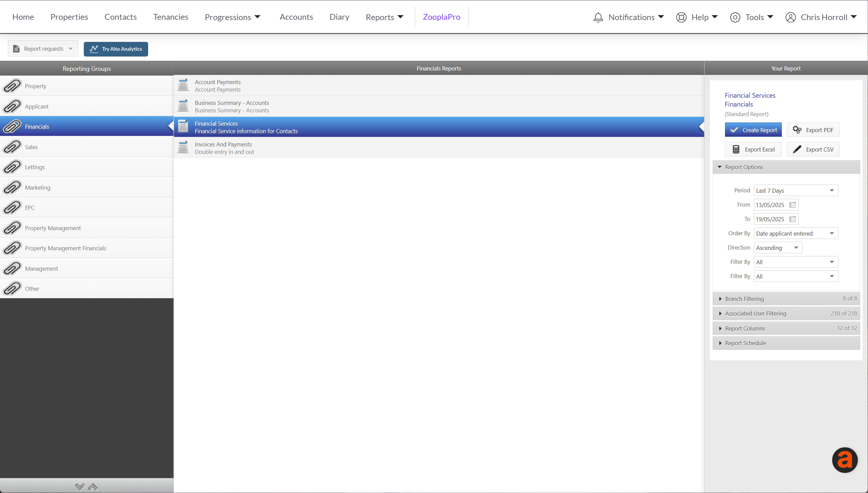Viewport: 868px width, 493px height.
Task: Open the Period dropdown
Action: (x=796, y=191)
